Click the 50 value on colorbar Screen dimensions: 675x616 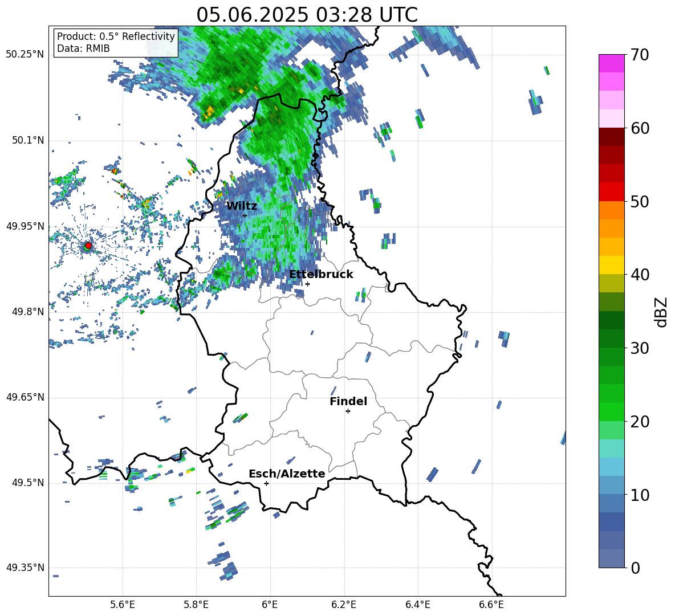[x=640, y=202]
